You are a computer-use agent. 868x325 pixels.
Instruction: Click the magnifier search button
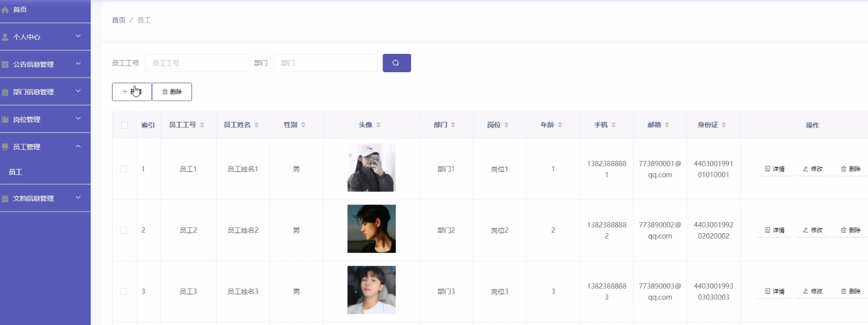tap(396, 63)
